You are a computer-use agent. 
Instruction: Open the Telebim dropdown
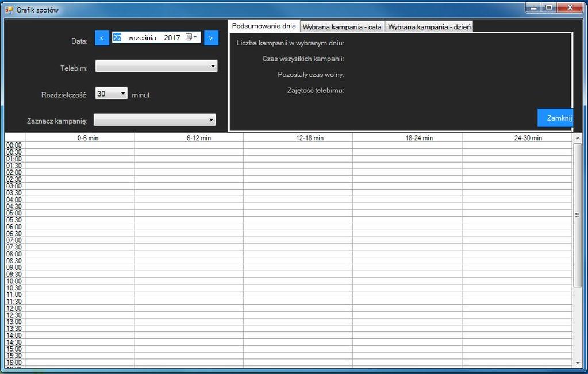click(x=156, y=66)
